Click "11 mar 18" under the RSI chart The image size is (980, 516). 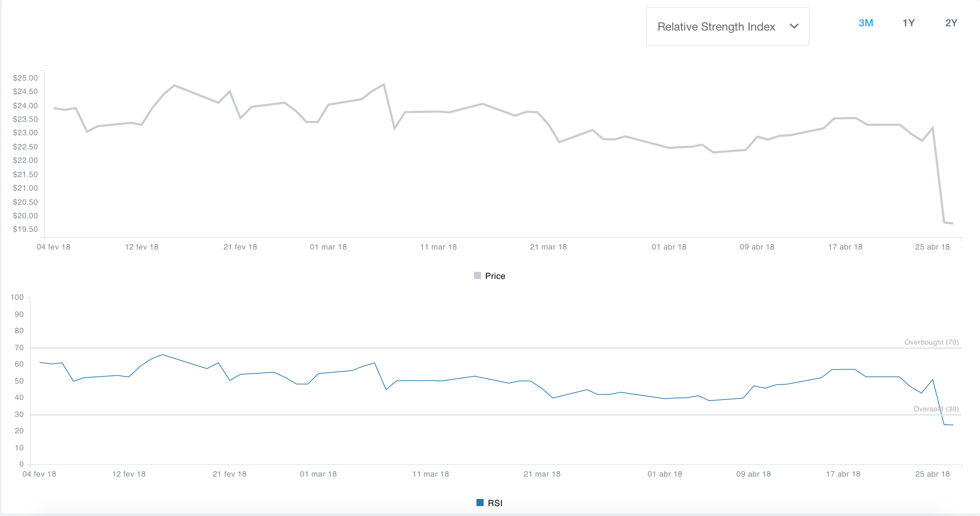[430, 474]
